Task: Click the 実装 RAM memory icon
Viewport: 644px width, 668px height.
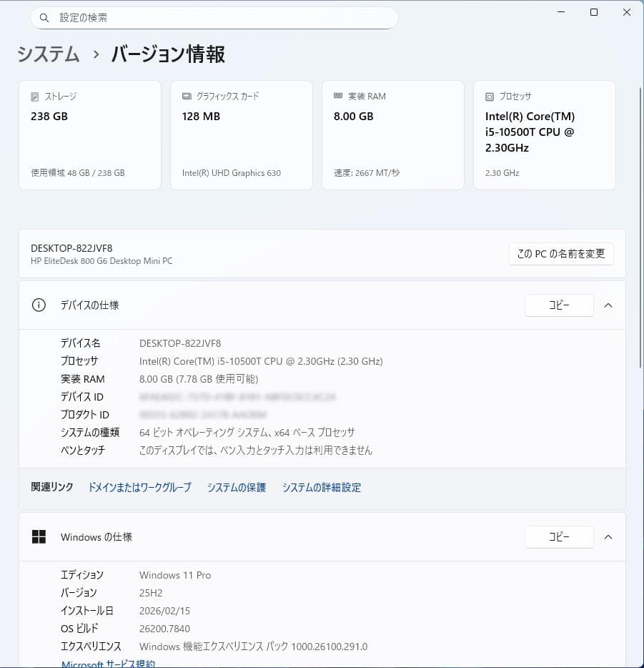Action: [338, 96]
